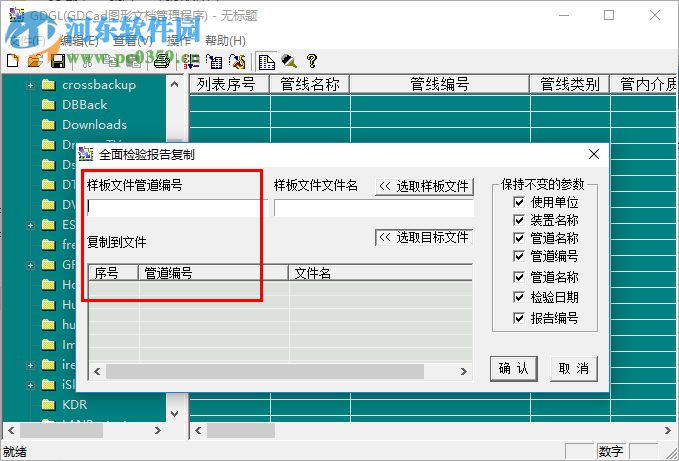Select the Downloads folder in tree
This screenshot has height=461, width=679.
pos(94,125)
